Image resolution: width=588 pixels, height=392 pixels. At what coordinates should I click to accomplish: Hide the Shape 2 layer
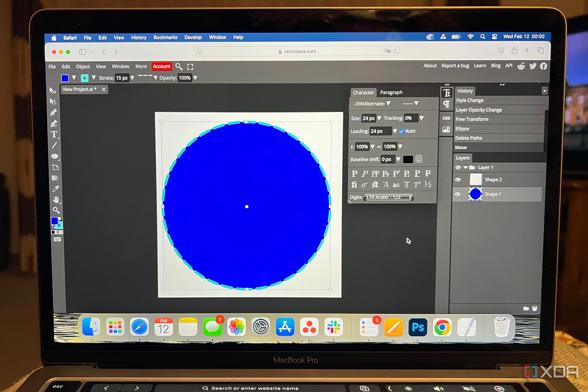[x=458, y=180]
